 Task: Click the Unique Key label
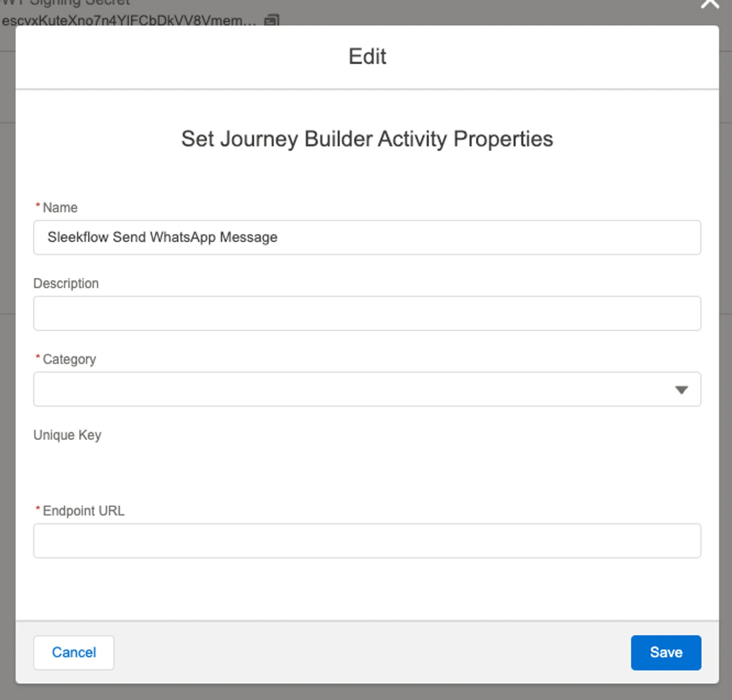point(67,435)
